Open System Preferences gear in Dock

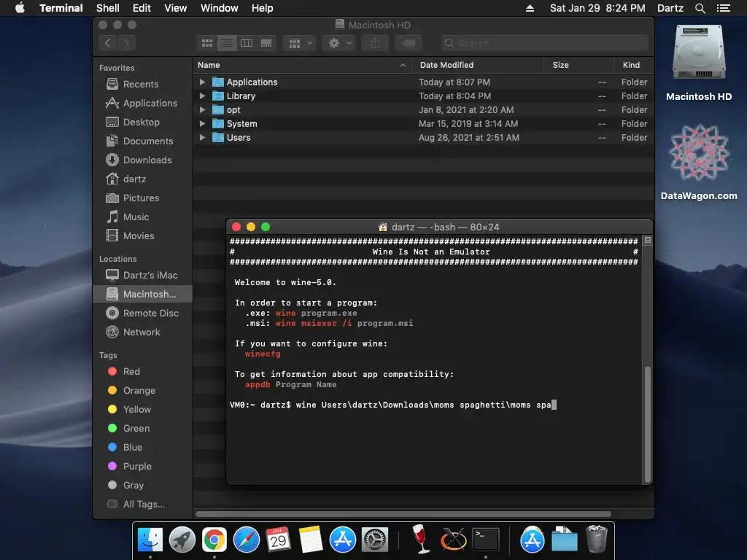click(x=375, y=540)
